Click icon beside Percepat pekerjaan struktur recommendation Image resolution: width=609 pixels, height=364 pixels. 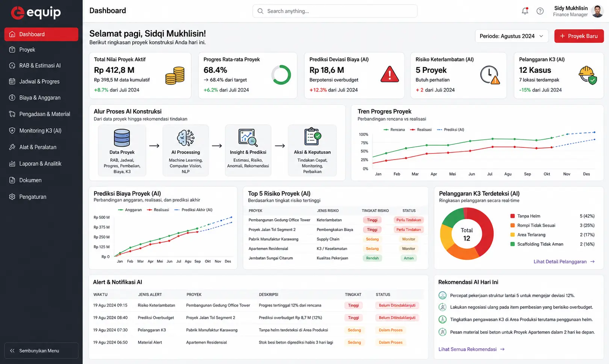point(443,295)
